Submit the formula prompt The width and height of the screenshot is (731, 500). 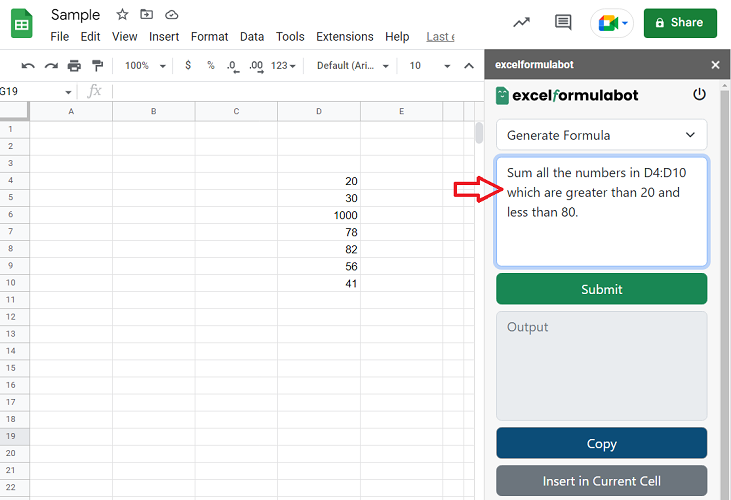click(x=601, y=289)
